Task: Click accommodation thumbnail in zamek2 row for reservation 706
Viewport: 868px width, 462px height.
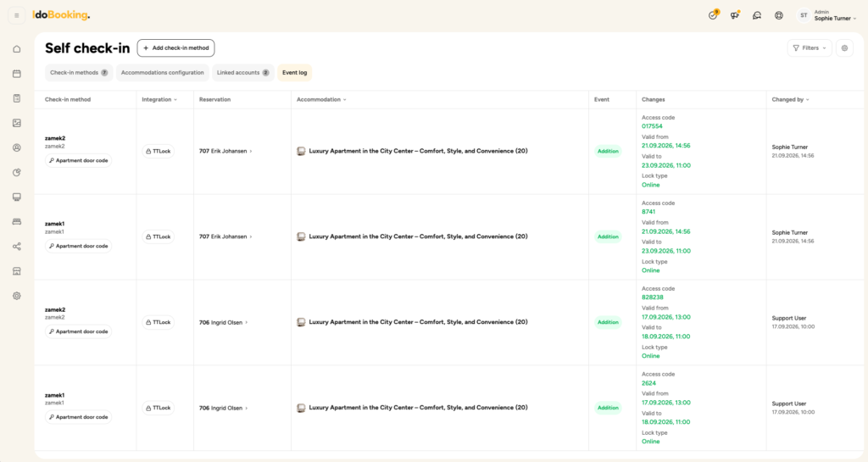Action: point(301,322)
